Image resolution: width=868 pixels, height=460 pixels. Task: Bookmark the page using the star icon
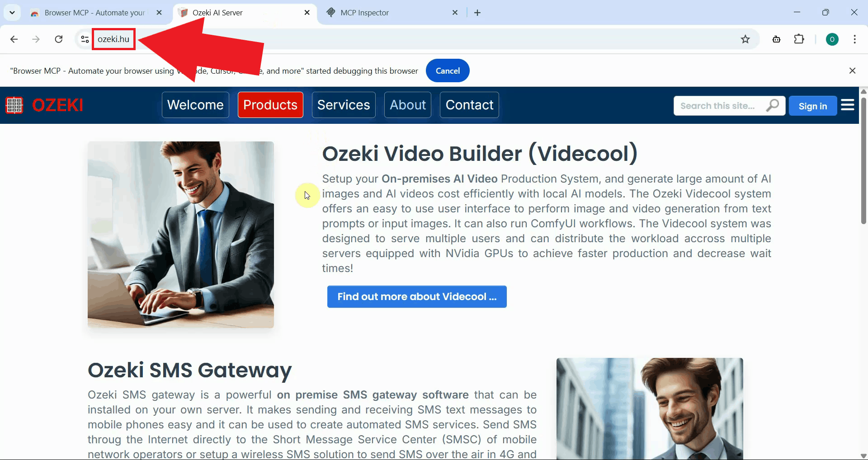pyautogui.click(x=745, y=39)
